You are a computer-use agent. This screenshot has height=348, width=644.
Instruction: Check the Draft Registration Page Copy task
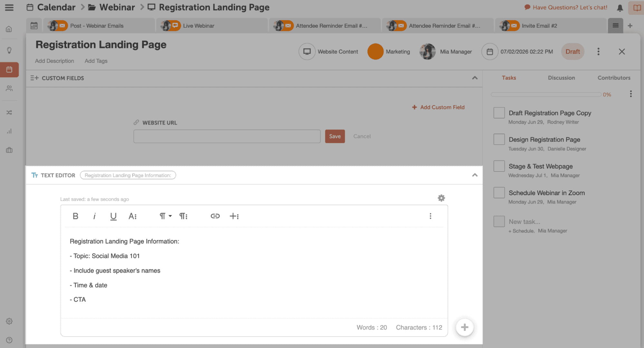click(499, 112)
